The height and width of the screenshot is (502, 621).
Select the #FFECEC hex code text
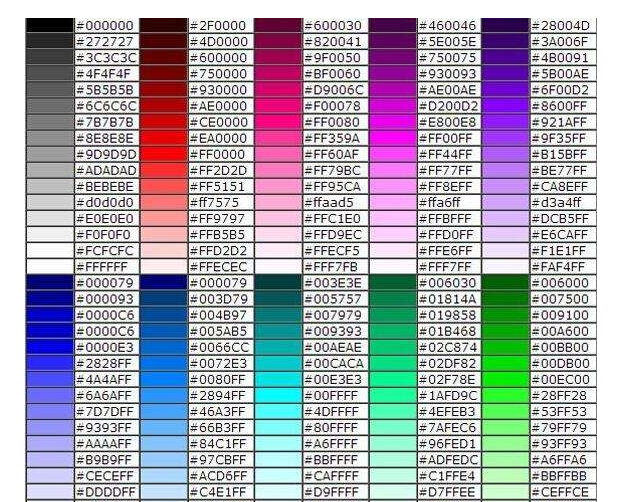click(219, 267)
